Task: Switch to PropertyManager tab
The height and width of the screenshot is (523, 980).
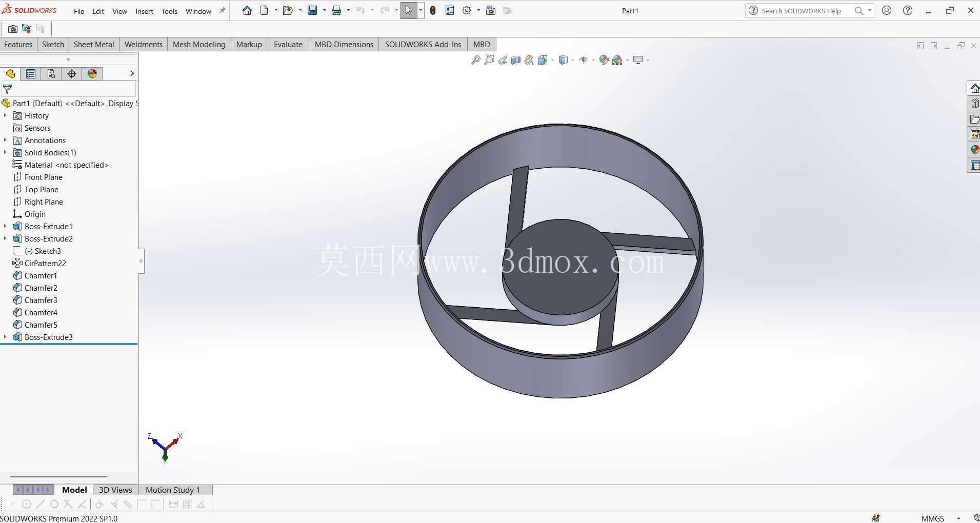Action: pyautogui.click(x=31, y=74)
